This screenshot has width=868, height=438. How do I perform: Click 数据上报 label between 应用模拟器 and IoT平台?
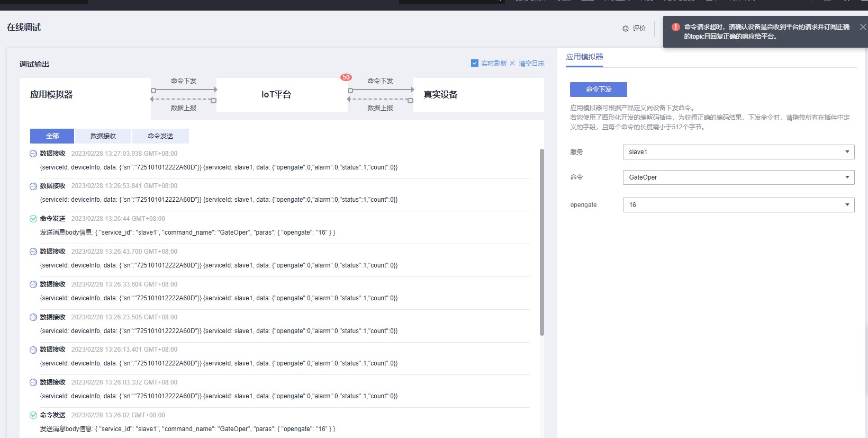click(x=184, y=108)
